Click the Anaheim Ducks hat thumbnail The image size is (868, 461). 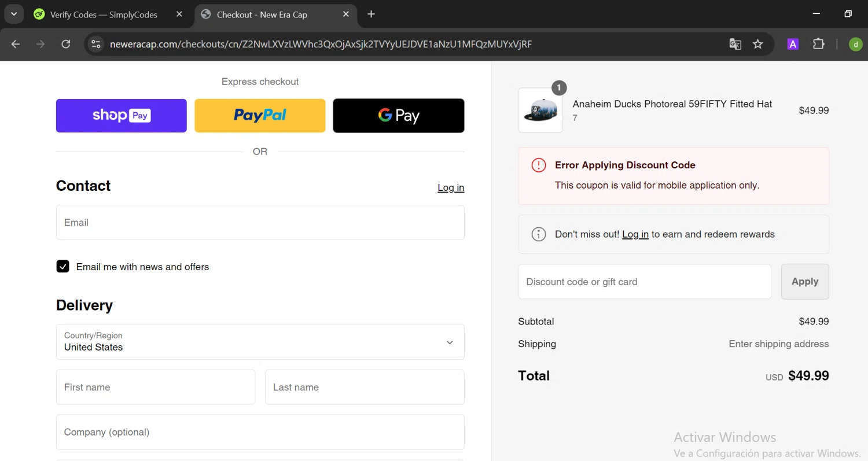[540, 110]
